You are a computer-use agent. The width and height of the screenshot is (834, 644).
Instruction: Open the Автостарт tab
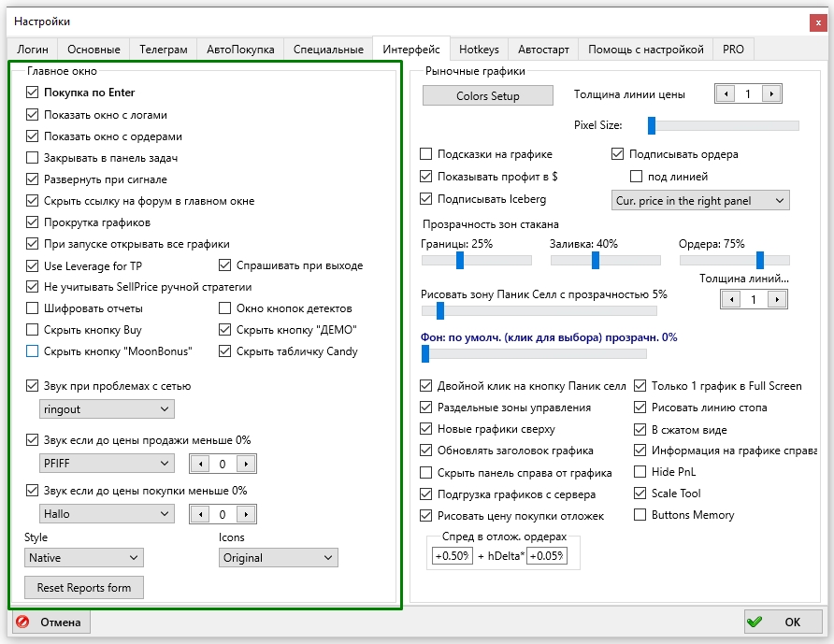pos(543,50)
